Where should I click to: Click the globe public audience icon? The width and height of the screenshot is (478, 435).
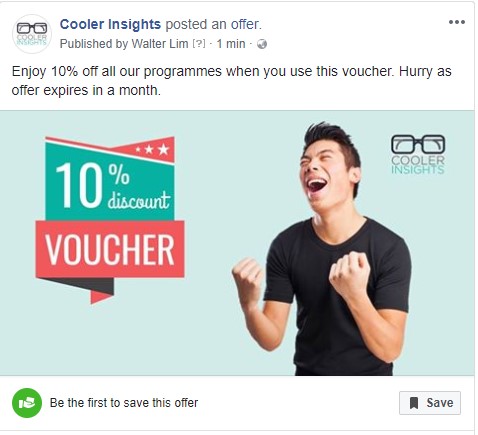[x=262, y=44]
